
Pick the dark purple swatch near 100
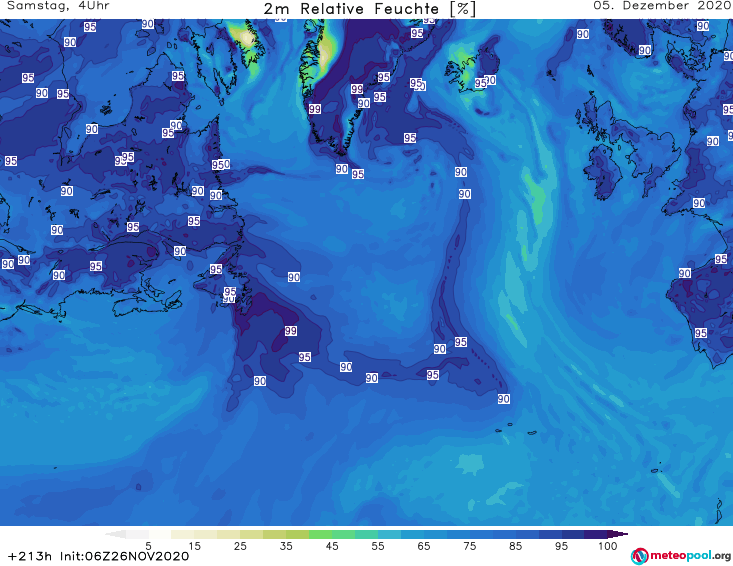[x=596, y=534]
